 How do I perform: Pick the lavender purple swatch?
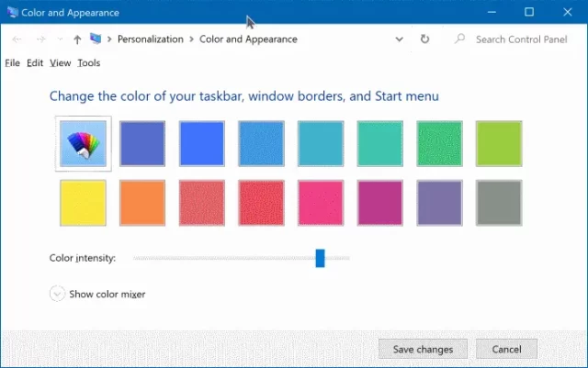tap(439, 203)
